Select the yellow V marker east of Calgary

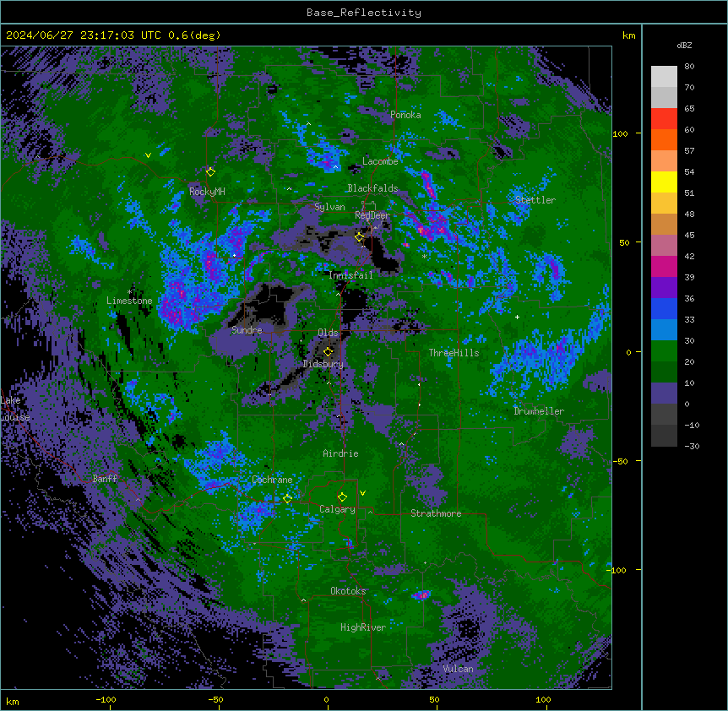tap(362, 493)
